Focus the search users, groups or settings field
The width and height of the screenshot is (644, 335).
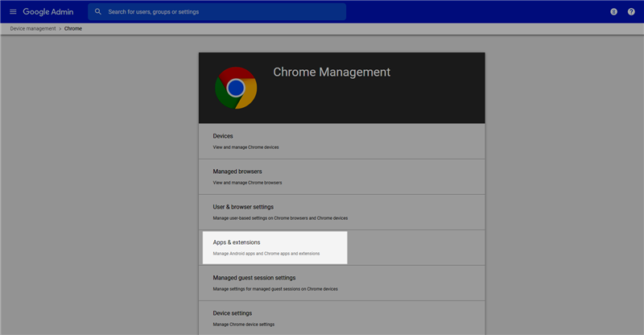tap(217, 11)
